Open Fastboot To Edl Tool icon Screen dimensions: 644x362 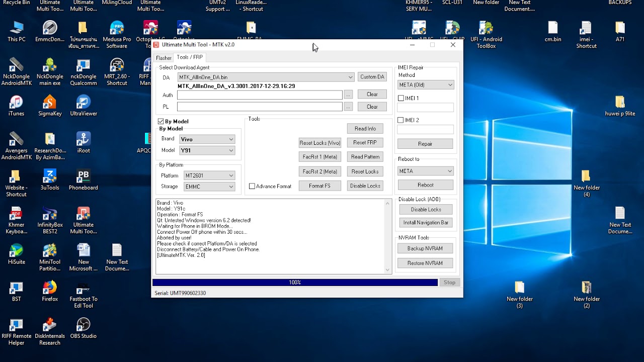(84, 295)
